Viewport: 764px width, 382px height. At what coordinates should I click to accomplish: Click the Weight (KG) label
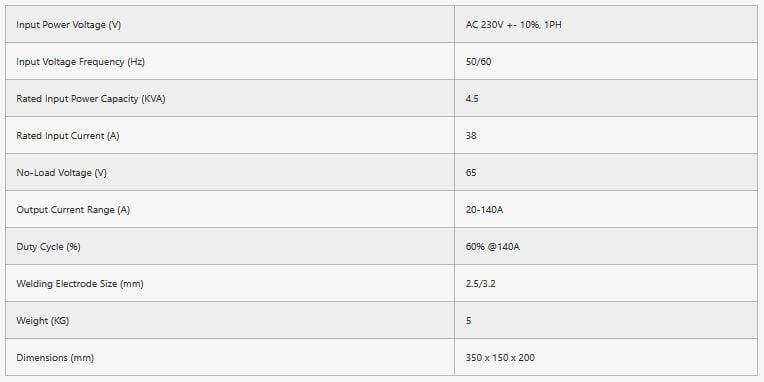click(x=42, y=321)
